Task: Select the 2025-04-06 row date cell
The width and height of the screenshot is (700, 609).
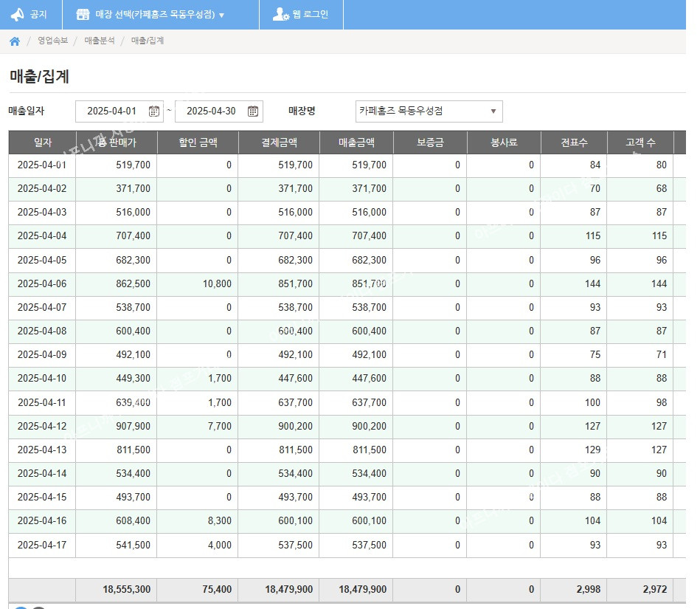Action: pos(42,283)
